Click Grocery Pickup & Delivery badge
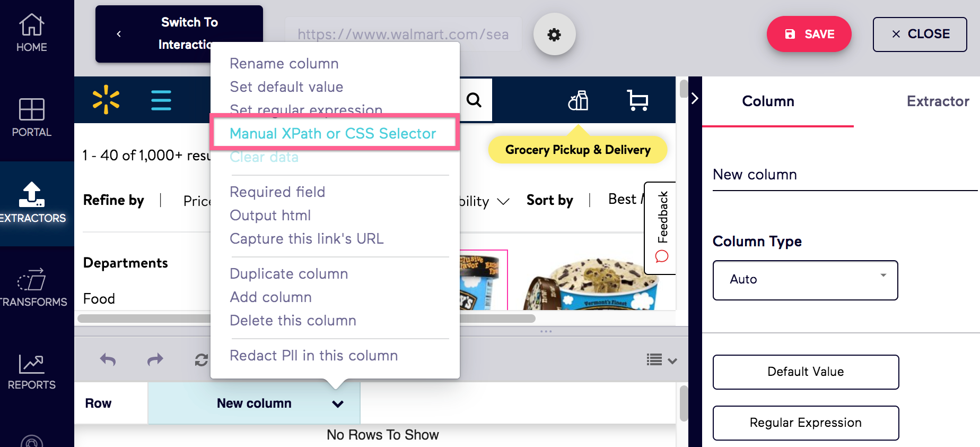The height and width of the screenshot is (447, 980). tap(577, 150)
